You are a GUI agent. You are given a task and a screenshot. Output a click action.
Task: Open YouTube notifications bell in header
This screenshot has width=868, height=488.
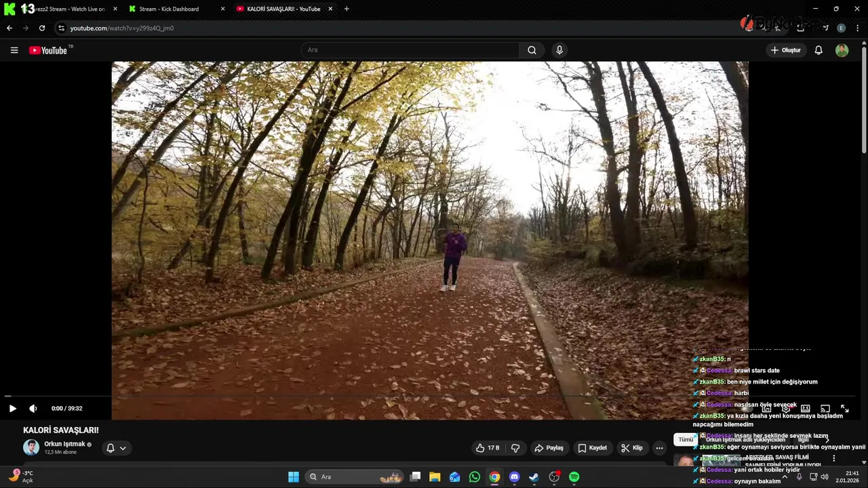click(x=818, y=50)
